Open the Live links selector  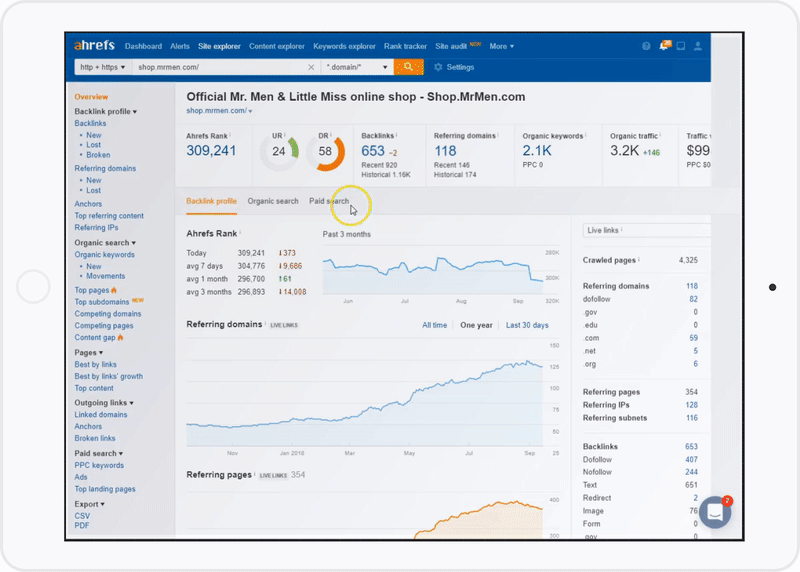coord(647,230)
